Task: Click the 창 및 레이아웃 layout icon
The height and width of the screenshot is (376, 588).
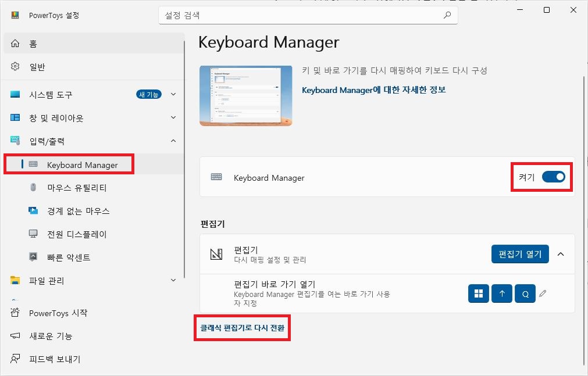Action: pyautogui.click(x=15, y=118)
